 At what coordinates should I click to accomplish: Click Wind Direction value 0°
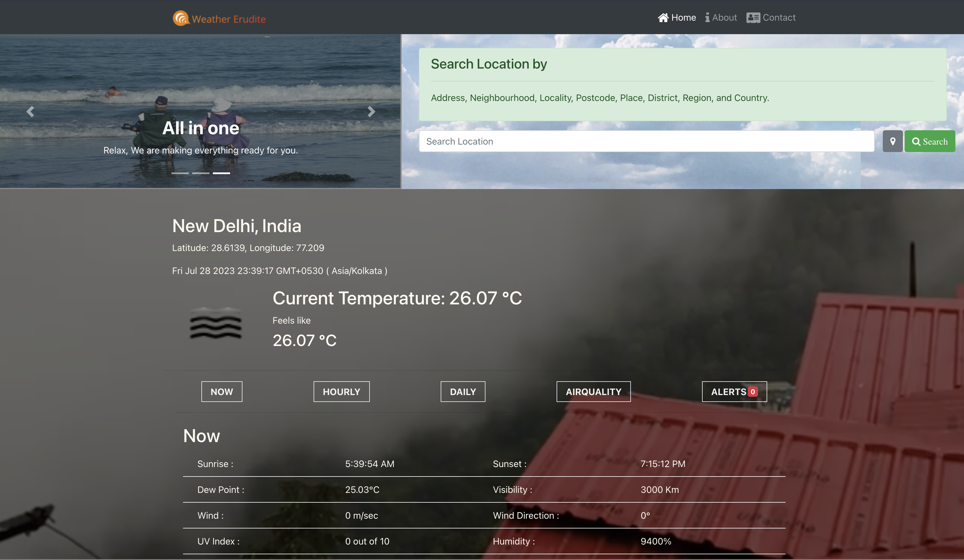(645, 515)
